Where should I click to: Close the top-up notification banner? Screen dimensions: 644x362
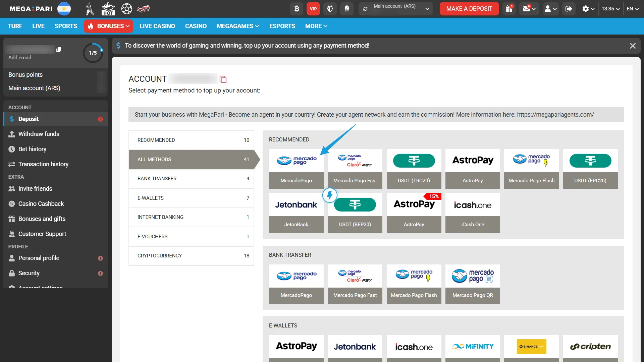(x=633, y=46)
